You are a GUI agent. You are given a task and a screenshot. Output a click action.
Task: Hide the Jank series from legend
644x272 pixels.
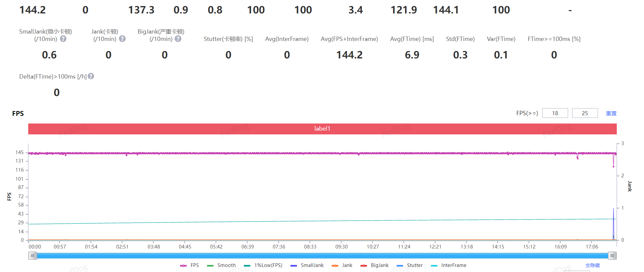tap(342, 265)
